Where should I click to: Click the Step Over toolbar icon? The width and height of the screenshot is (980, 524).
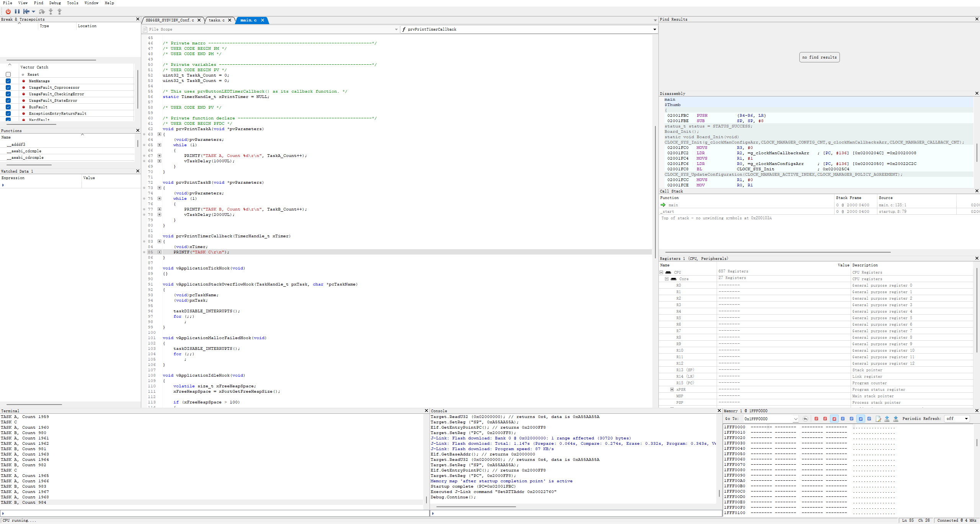(x=42, y=11)
